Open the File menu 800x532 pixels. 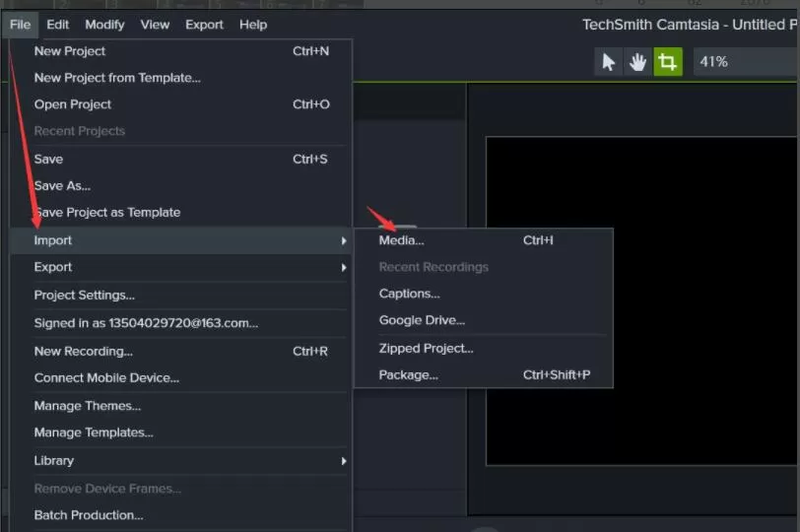[20, 25]
